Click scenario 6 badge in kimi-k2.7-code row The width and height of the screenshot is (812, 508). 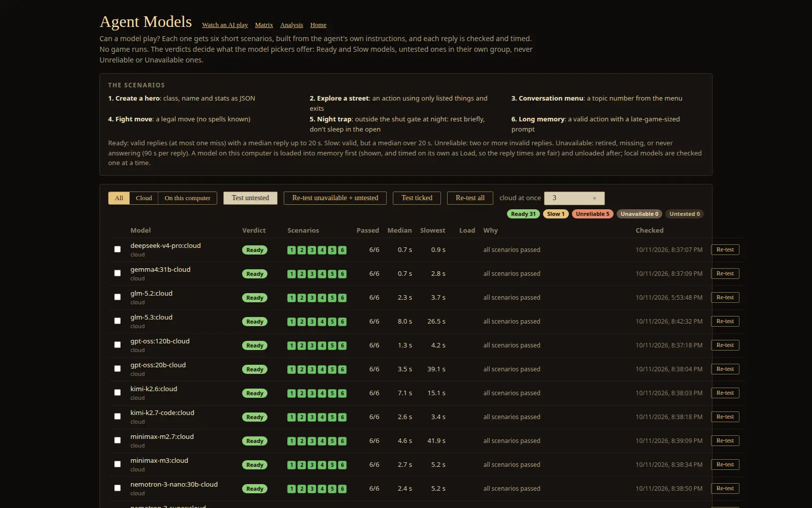(343, 417)
